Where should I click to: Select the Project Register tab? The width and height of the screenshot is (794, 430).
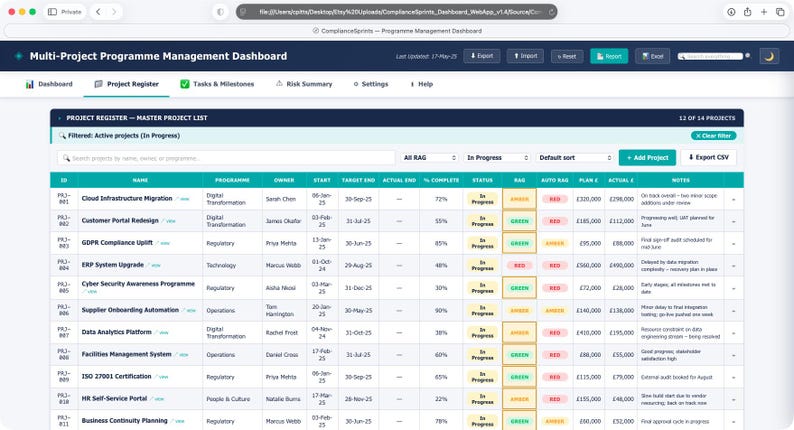pos(127,84)
